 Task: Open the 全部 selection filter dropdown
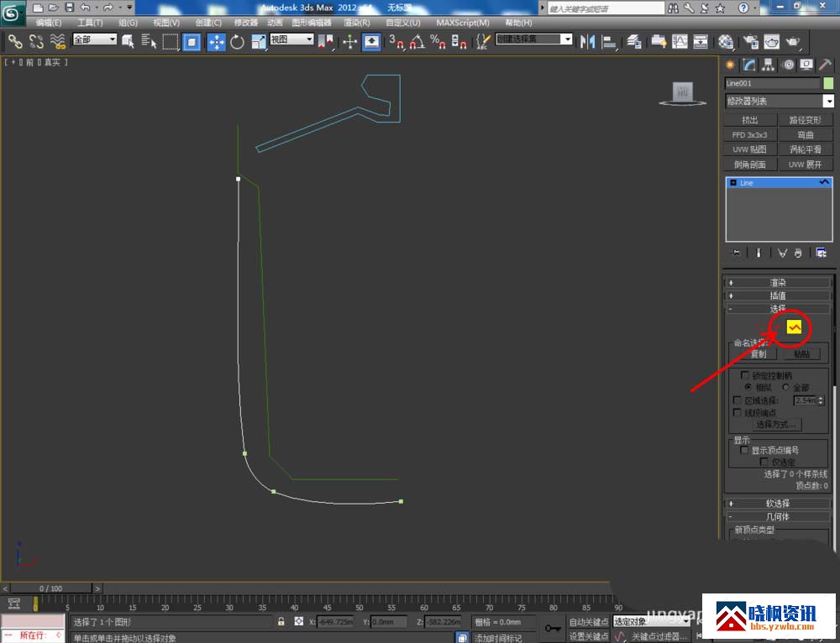click(94, 39)
